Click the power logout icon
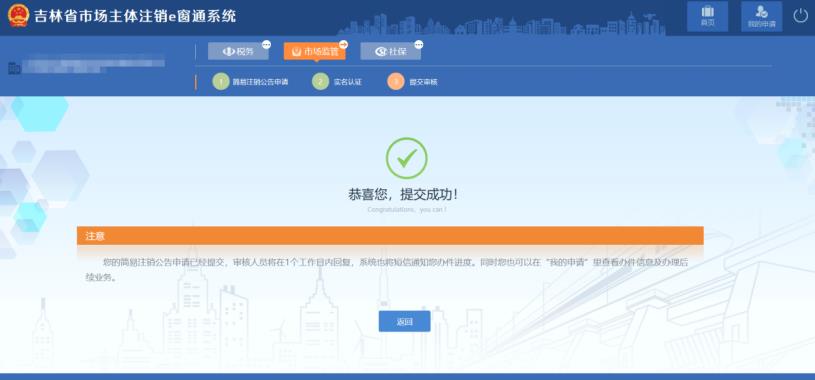 tap(800, 16)
